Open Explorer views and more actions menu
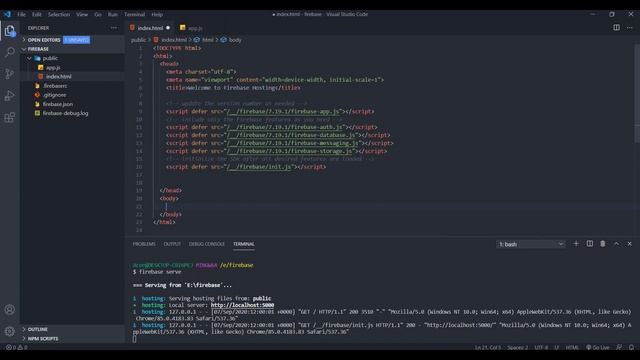The height and width of the screenshot is (360, 640). (x=113, y=28)
